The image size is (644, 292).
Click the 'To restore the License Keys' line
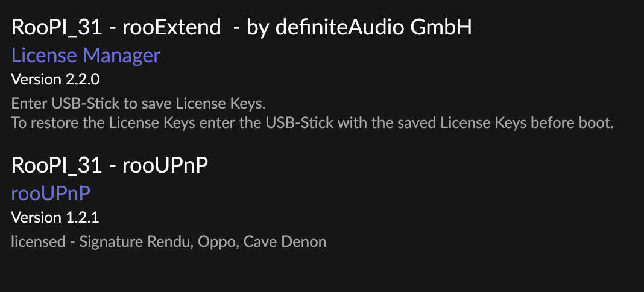pyautogui.click(x=312, y=123)
